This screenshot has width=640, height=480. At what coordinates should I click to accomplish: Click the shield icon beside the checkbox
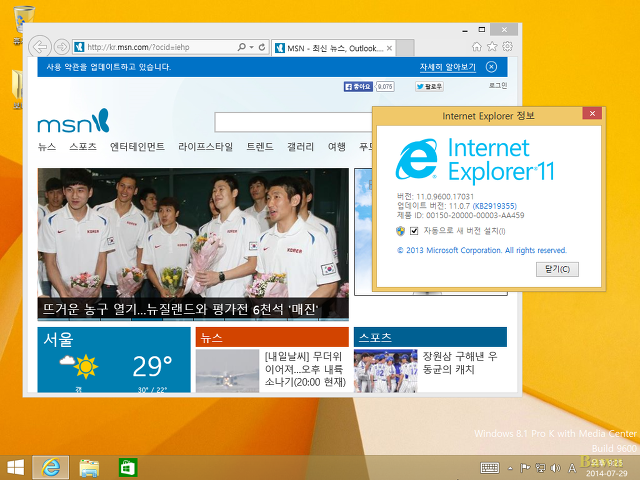tap(400, 231)
